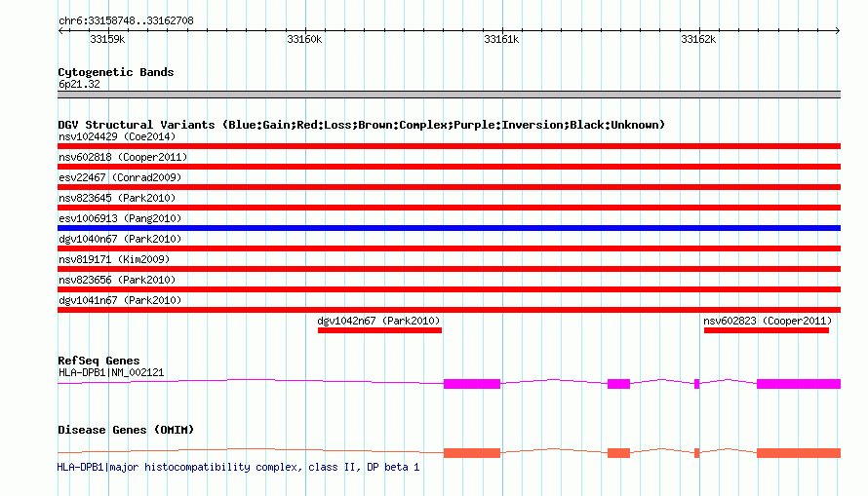Viewport: 868px width, 496px height.
Task: Select the last magenta RefSeq exon block
Action: [799, 384]
